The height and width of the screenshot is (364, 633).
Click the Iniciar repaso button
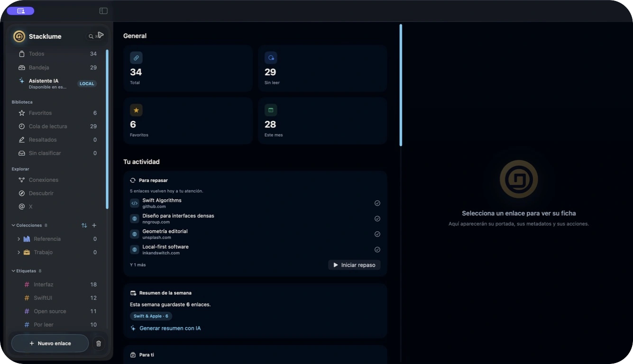pos(354,265)
